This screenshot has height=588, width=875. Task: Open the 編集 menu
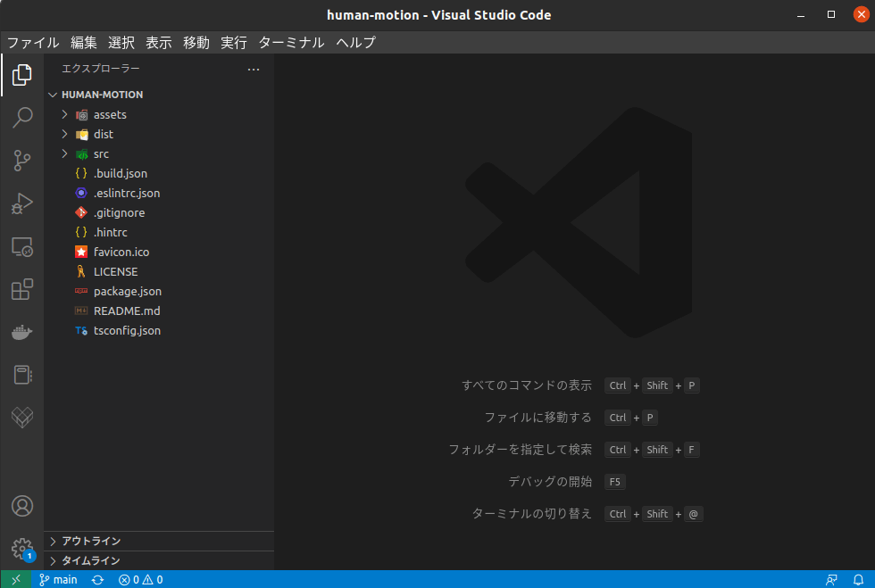tap(84, 43)
